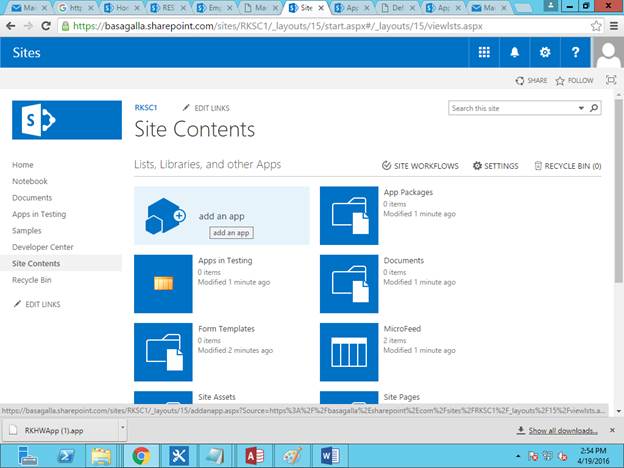Click the notifications bell icon
The image size is (624, 468).
(515, 53)
